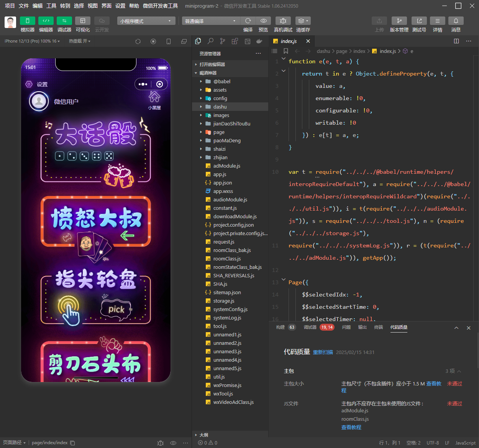Open the WeChat DevTools menu
479x448 pixels.
pos(160,6)
